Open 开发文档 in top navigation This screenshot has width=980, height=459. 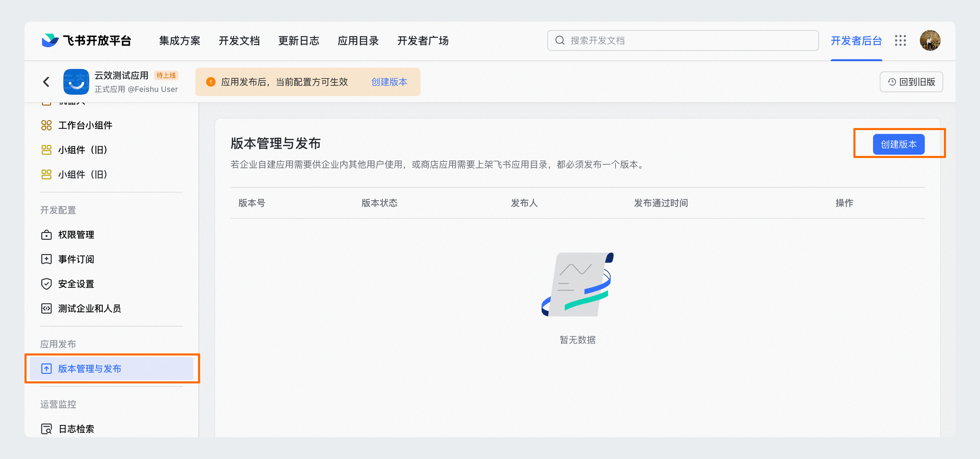239,41
